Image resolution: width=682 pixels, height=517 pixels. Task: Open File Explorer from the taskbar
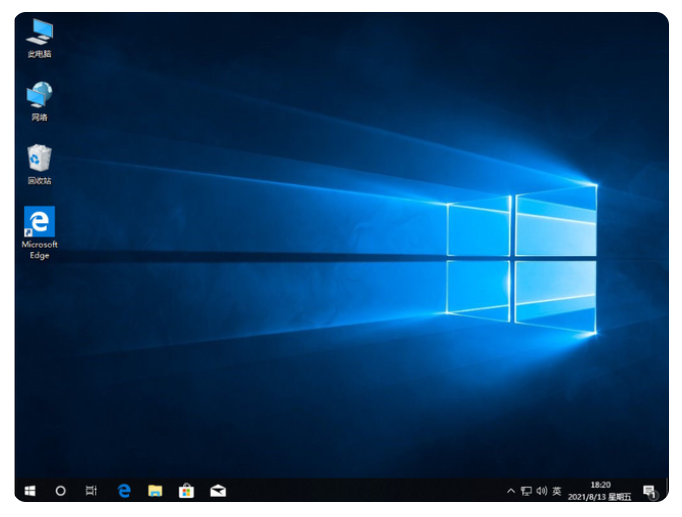[155, 491]
